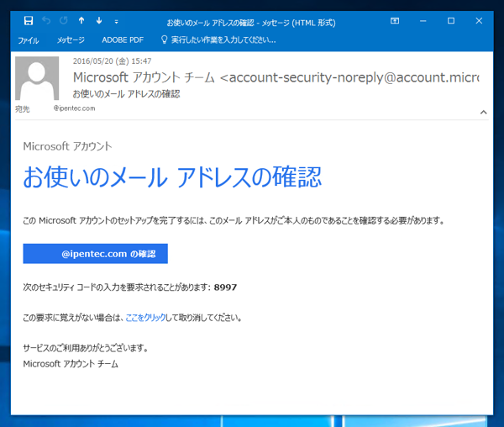The image size is (504, 427).
Task: Click the subject line under sender name
Action: pyautogui.click(x=126, y=94)
